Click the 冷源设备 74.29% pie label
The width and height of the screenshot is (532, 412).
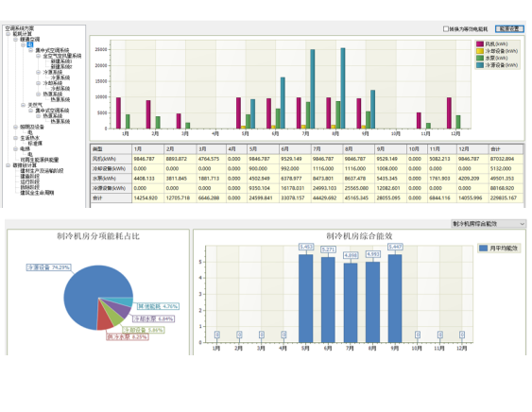49,267
